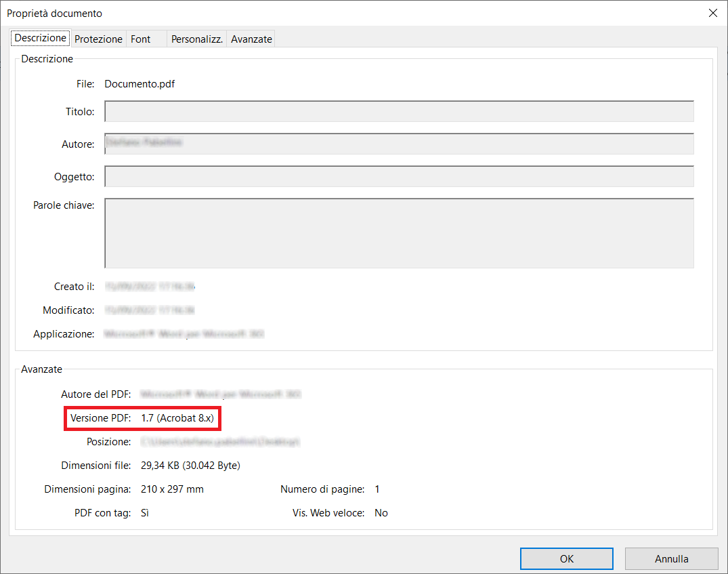The width and height of the screenshot is (728, 574).
Task: Click the Oggetto text field
Action: tap(399, 177)
